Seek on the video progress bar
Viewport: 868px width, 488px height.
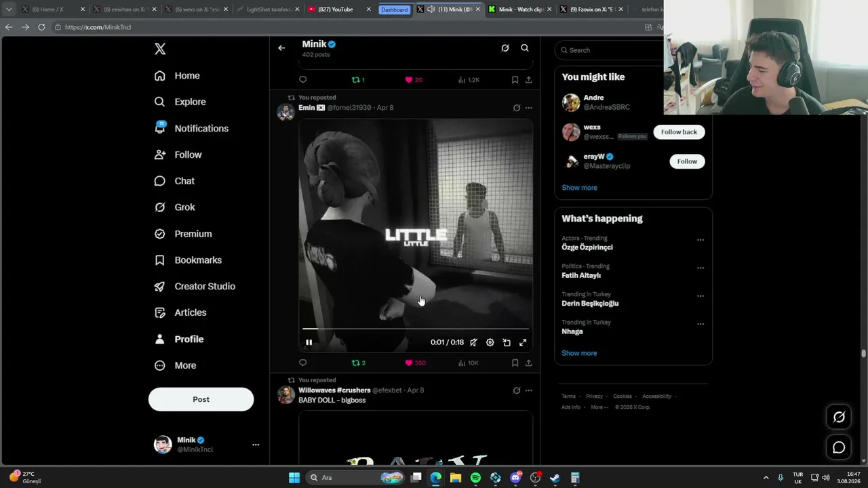coord(416,329)
